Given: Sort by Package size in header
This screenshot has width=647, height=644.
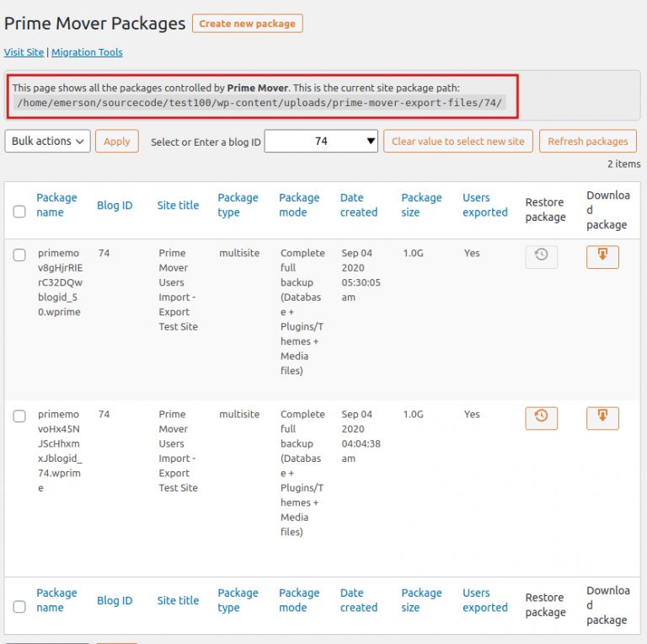Looking at the screenshot, I should click(421, 205).
